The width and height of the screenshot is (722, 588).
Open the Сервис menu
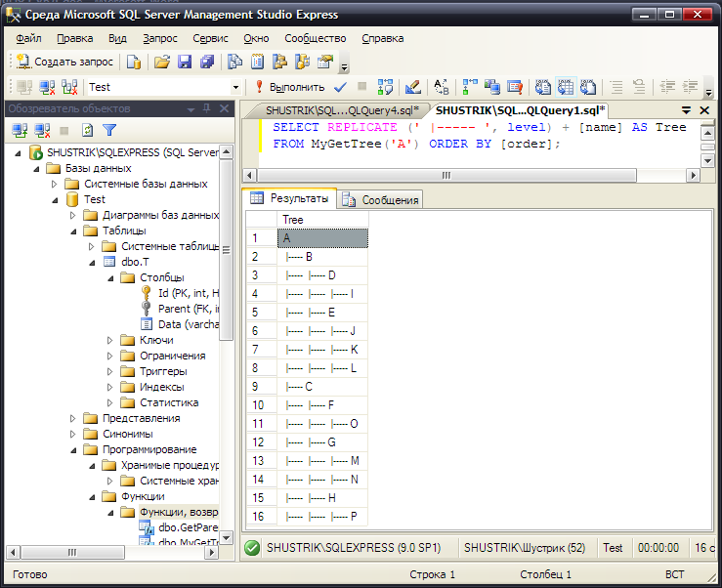click(x=210, y=39)
